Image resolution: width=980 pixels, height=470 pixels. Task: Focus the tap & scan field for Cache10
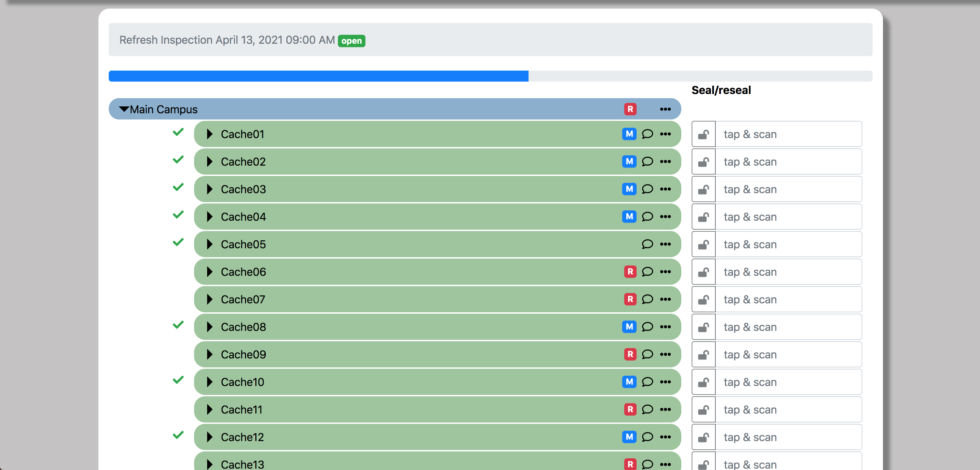(789, 382)
